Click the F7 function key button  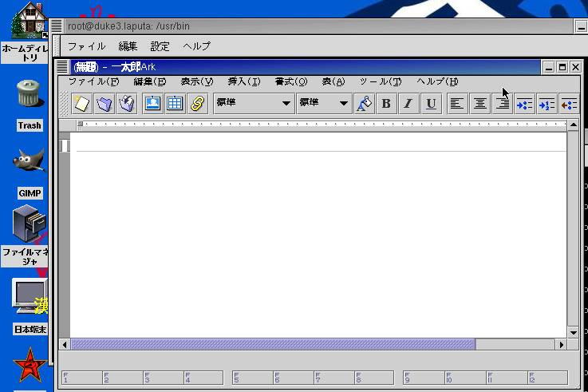tap(334, 378)
